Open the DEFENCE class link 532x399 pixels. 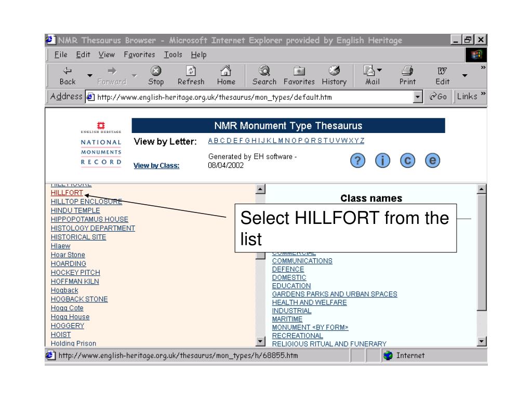[288, 269]
